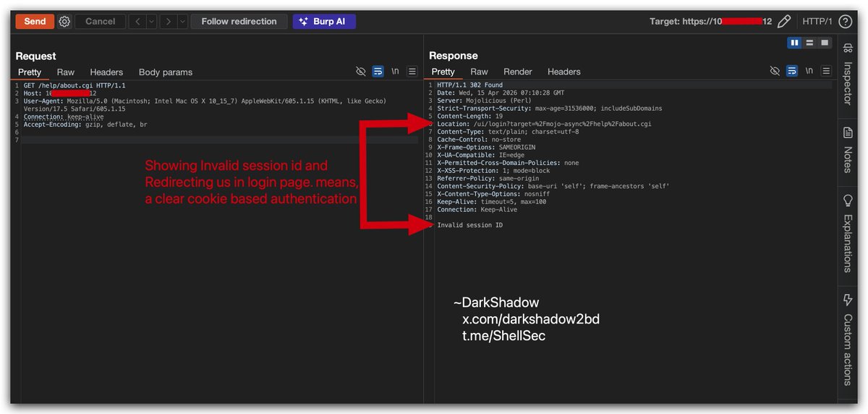
Task: Click the User-Agent header in the request
Action: 205,105
